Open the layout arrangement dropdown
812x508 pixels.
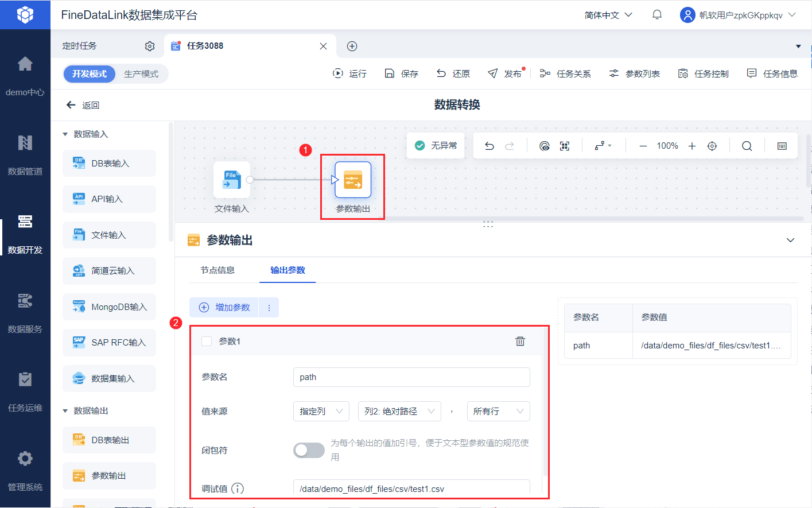603,146
